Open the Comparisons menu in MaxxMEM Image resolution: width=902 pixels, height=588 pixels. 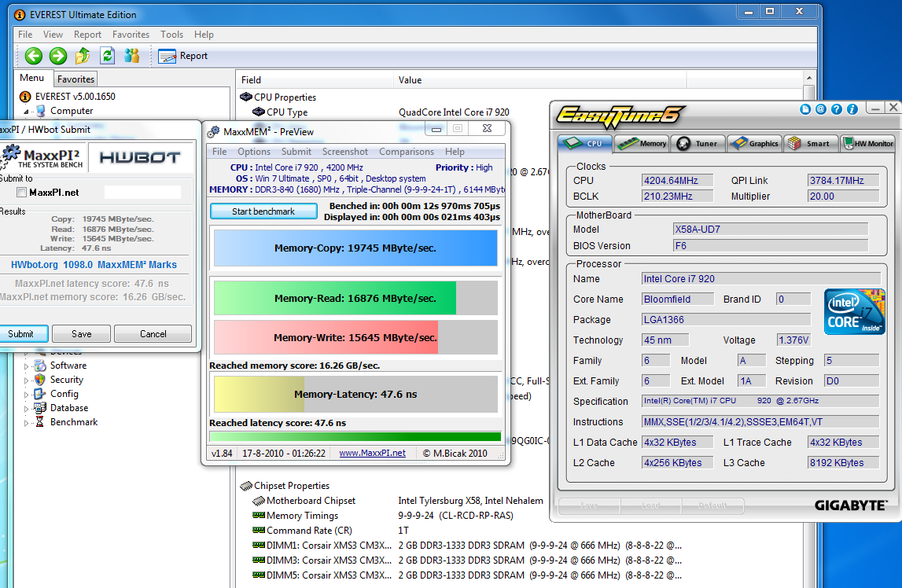click(x=406, y=152)
